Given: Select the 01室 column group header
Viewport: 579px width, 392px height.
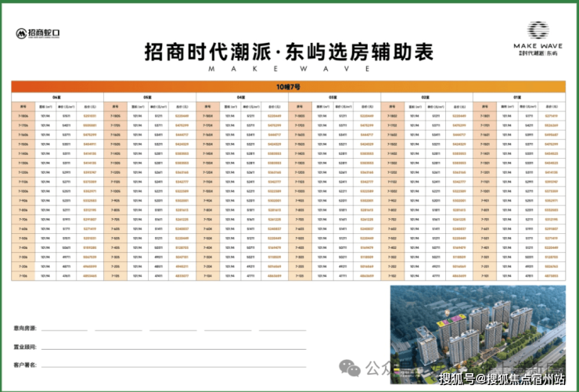Looking at the screenshot, I should coord(519,97).
